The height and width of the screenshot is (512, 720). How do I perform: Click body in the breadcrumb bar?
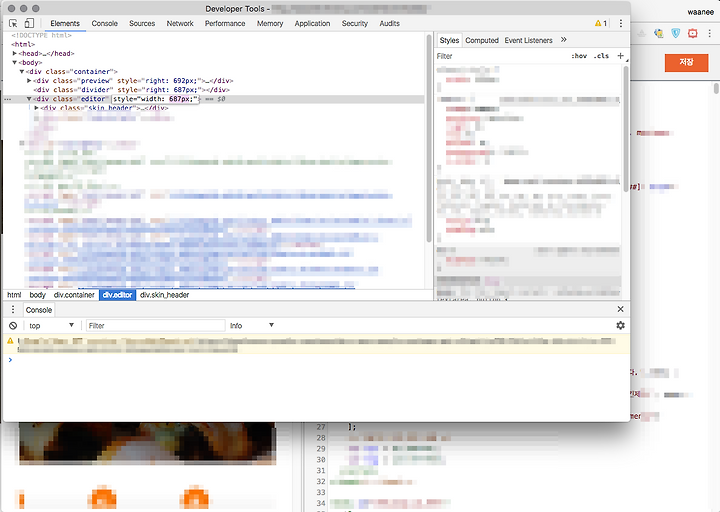point(38,295)
